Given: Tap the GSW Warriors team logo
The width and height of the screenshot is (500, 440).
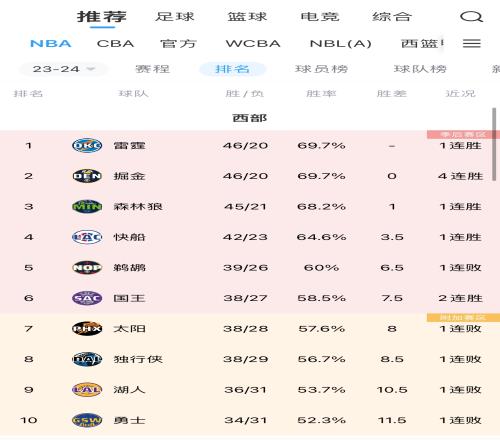Looking at the screenshot, I should click(x=87, y=420).
